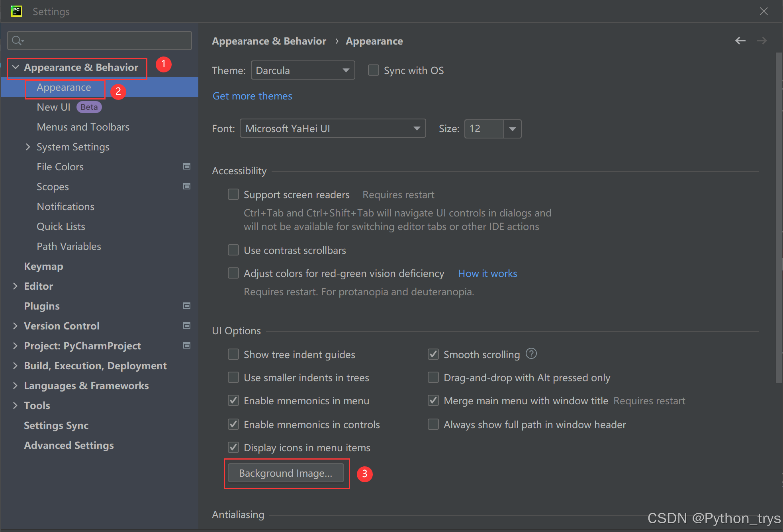Open the Theme dropdown showing Darcula
Viewport: 783px width, 532px height.
click(303, 70)
